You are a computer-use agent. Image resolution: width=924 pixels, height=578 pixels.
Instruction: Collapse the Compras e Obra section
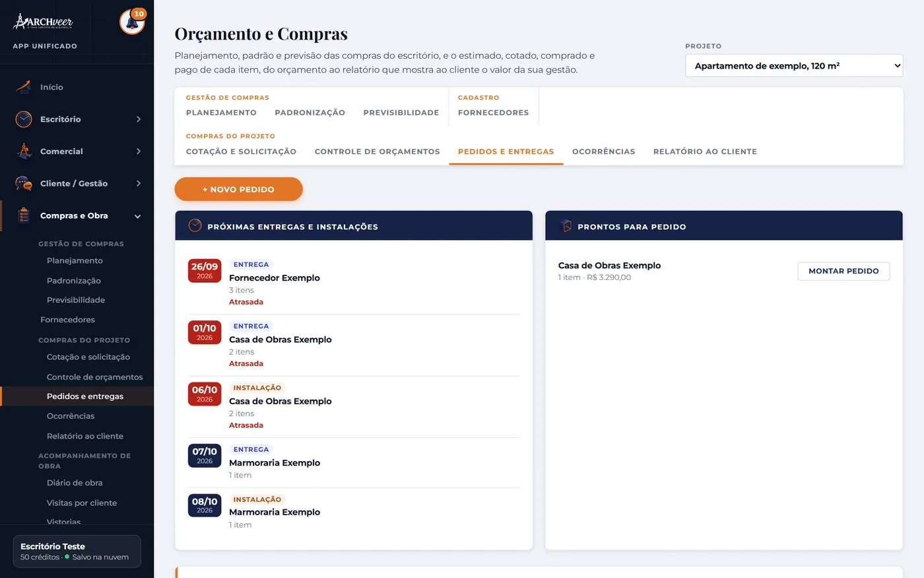[138, 216]
